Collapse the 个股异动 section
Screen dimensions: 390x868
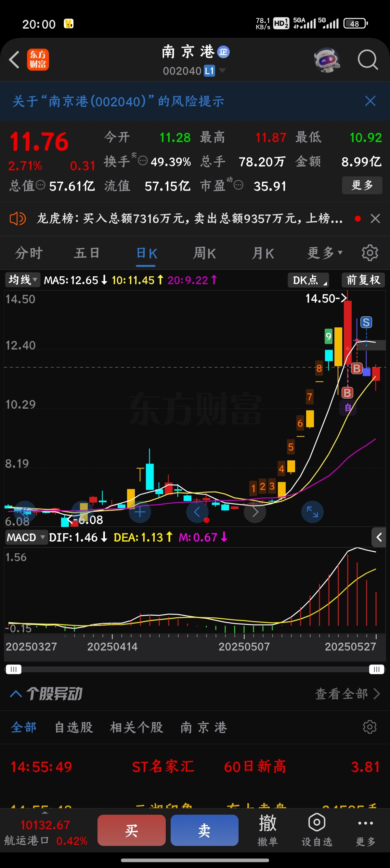point(16,694)
